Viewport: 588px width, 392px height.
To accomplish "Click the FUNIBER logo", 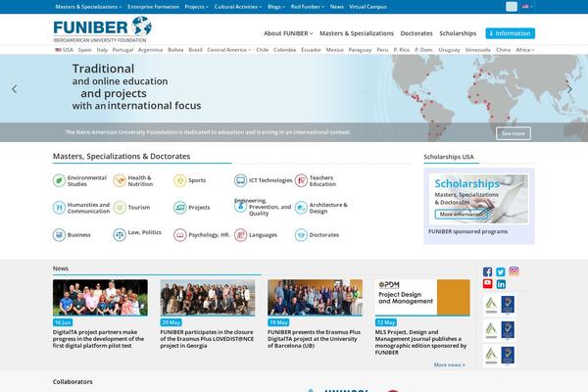I will point(102,29).
